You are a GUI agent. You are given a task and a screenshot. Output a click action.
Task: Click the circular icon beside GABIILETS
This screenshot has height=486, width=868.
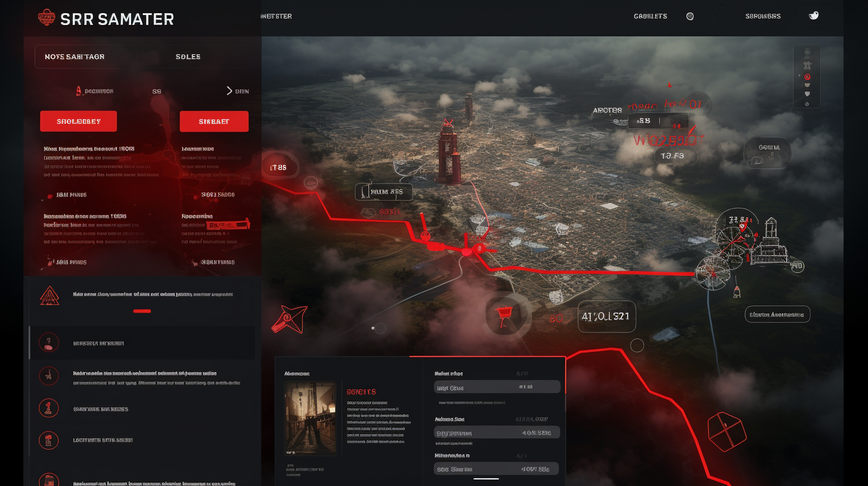690,17
